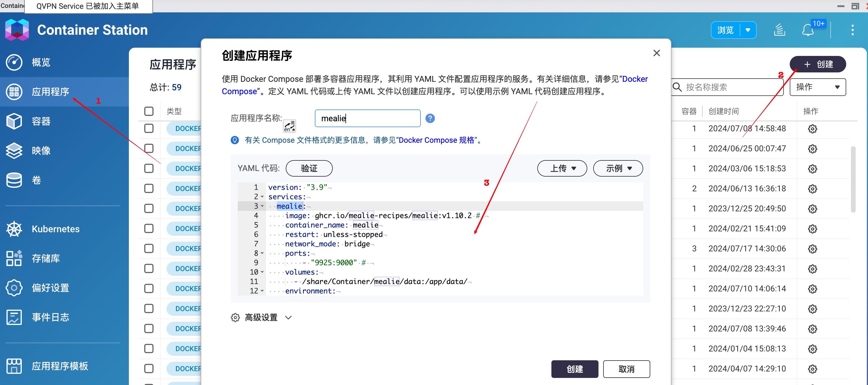
Task: Check the fifth DOCKER row checkbox
Action: (x=149, y=208)
